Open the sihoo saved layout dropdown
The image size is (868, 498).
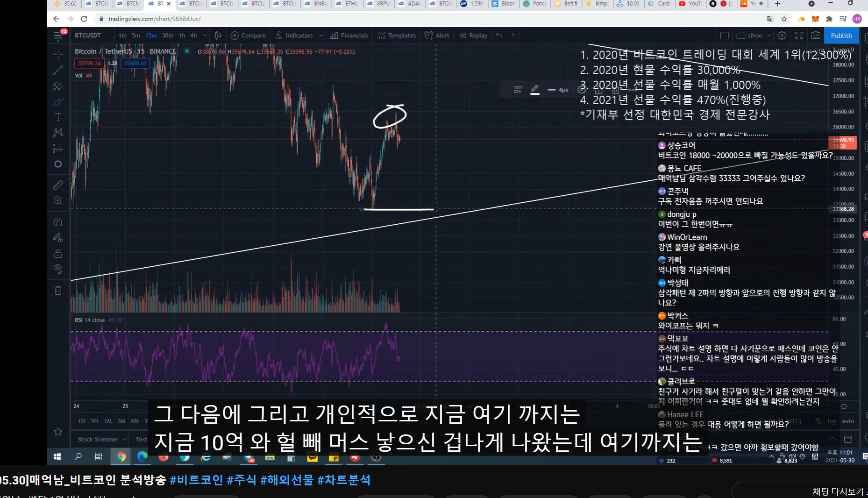click(754, 36)
